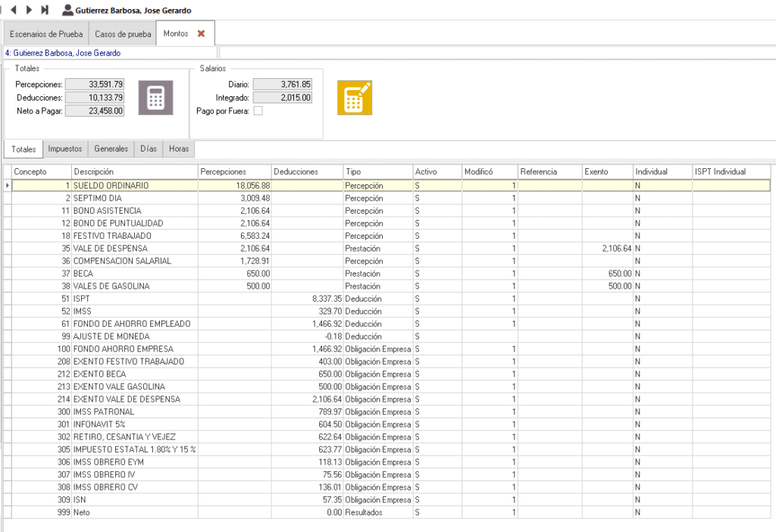The image size is (776, 532).
Task: Click the gray calculator icon in Totales
Action: tap(155, 98)
